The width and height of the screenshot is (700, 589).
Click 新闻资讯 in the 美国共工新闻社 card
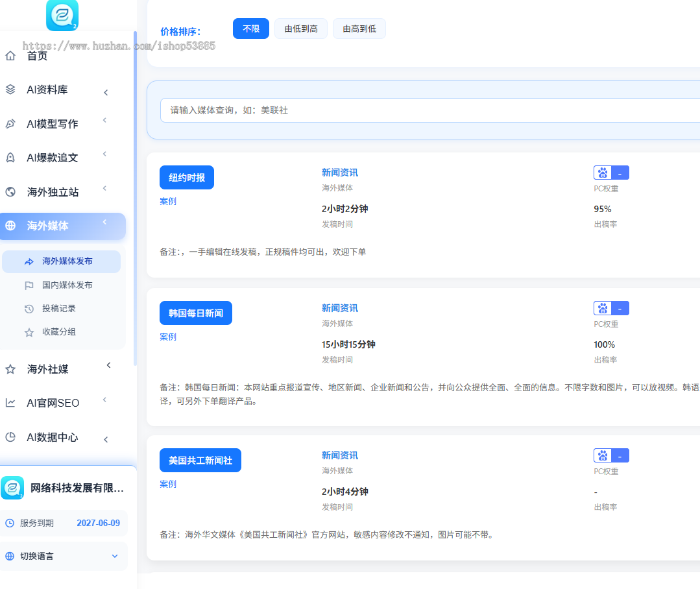coord(340,455)
